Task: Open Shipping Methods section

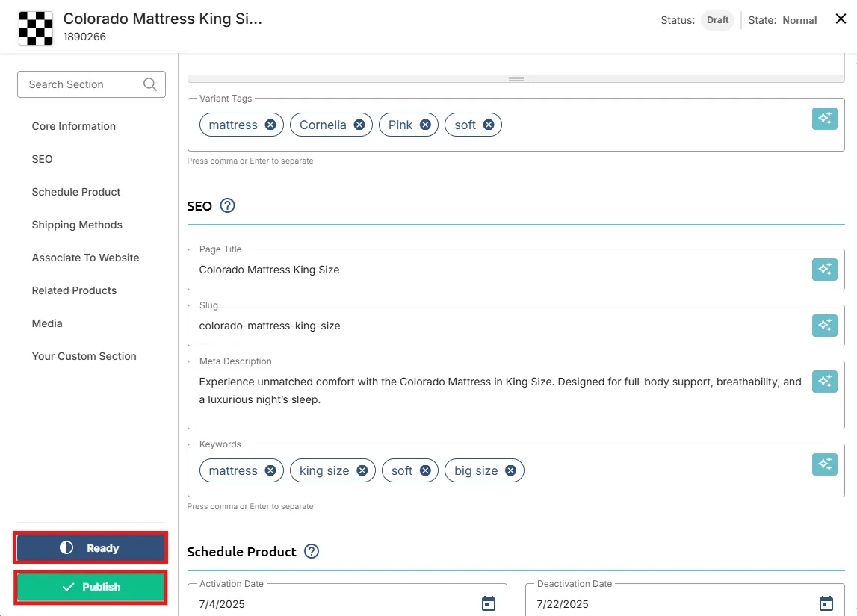Action: point(77,225)
